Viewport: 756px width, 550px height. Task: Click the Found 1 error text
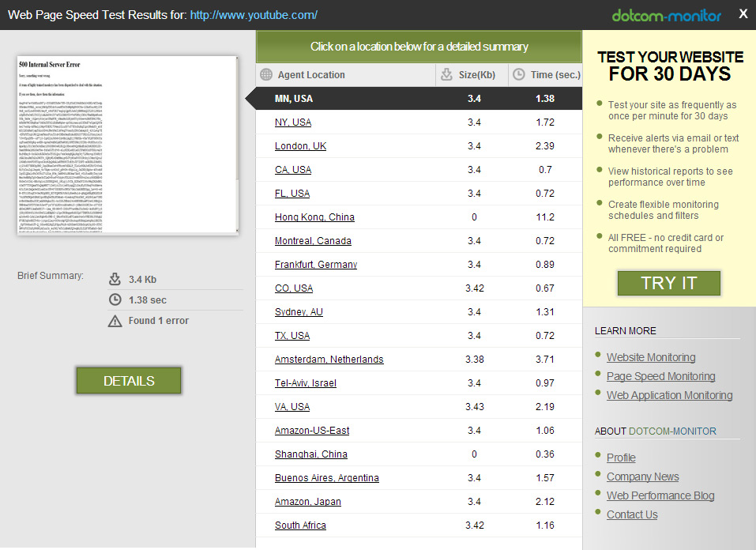(159, 320)
